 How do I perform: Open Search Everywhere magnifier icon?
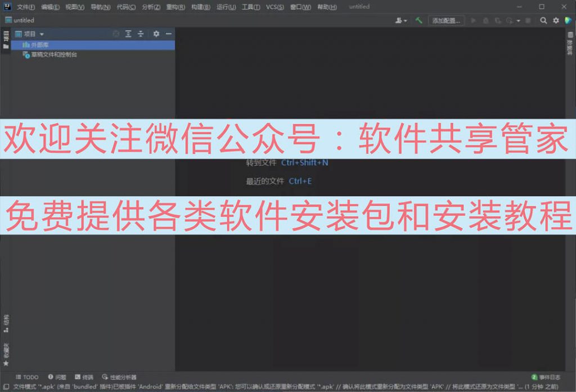(x=543, y=21)
